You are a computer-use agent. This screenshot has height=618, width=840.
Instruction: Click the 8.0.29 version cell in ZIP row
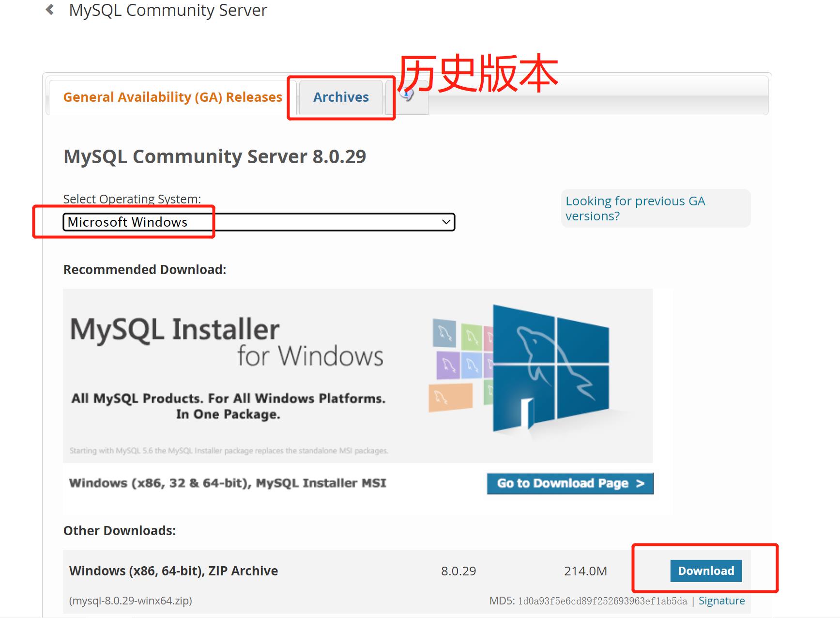[458, 571]
